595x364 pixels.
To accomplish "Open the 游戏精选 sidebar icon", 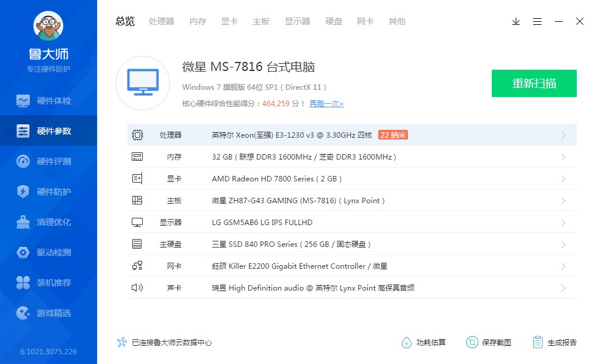I will (x=23, y=313).
